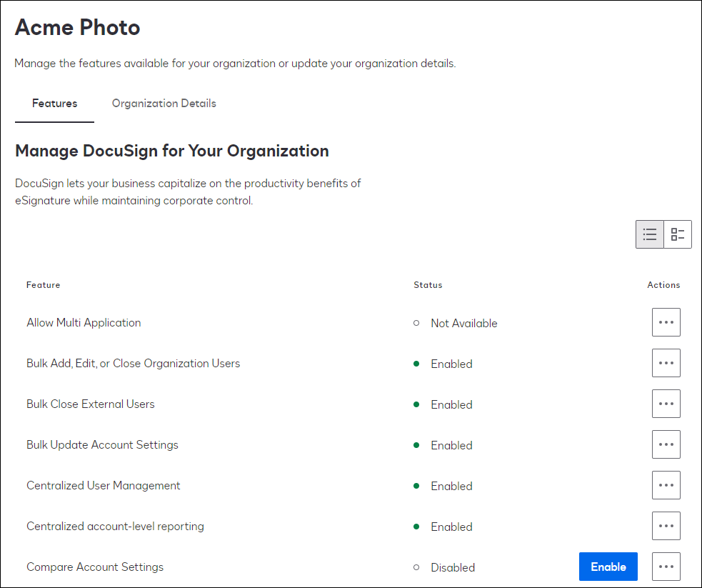Click the Status column header
This screenshot has width=702, height=588.
coord(428,285)
